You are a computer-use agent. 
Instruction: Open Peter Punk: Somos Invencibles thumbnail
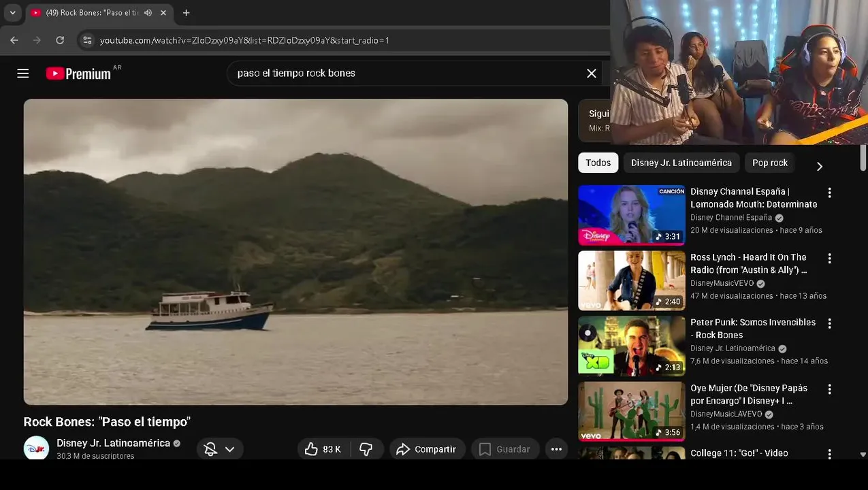pos(632,346)
